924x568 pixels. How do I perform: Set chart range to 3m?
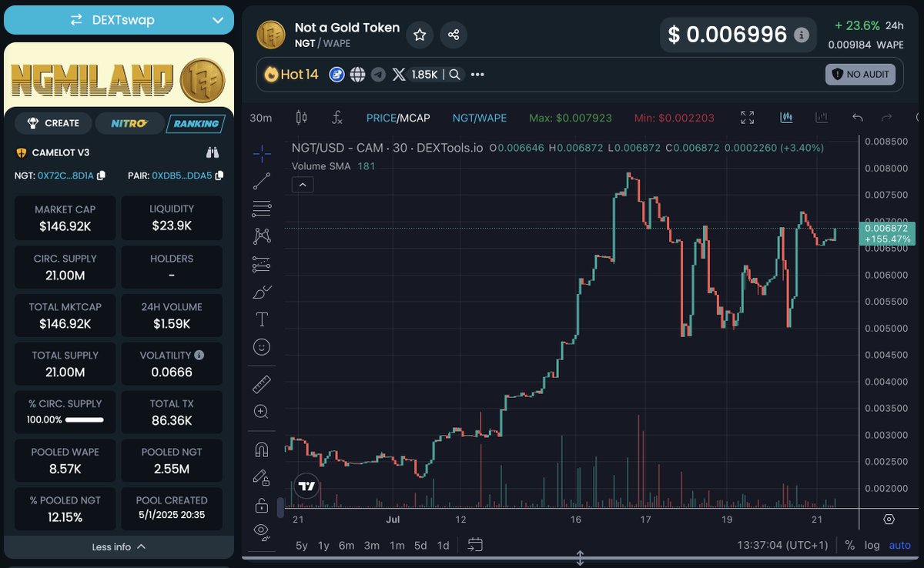[372, 545]
